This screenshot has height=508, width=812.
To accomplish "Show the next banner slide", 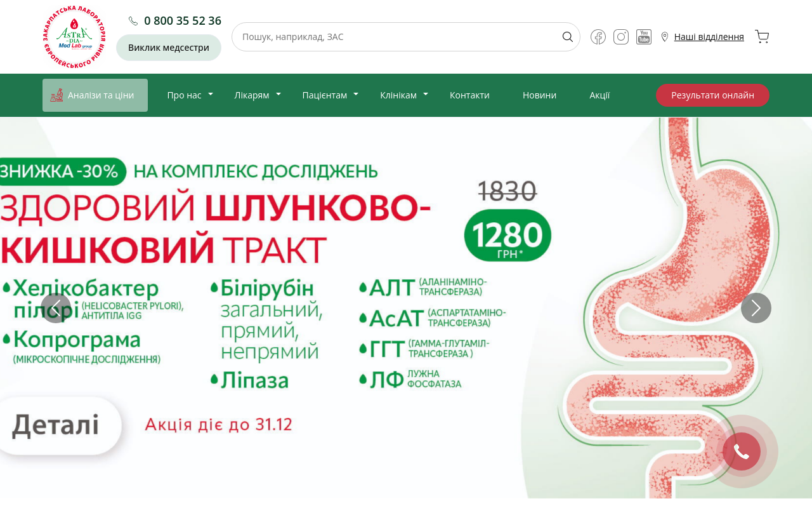I will click(756, 308).
